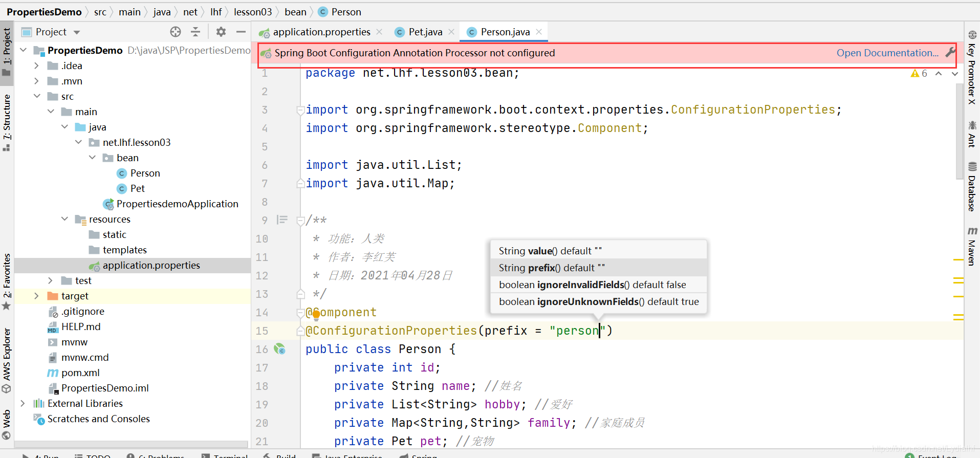This screenshot has height=458, width=980.
Task: Open the Maven tool window
Action: point(972,246)
